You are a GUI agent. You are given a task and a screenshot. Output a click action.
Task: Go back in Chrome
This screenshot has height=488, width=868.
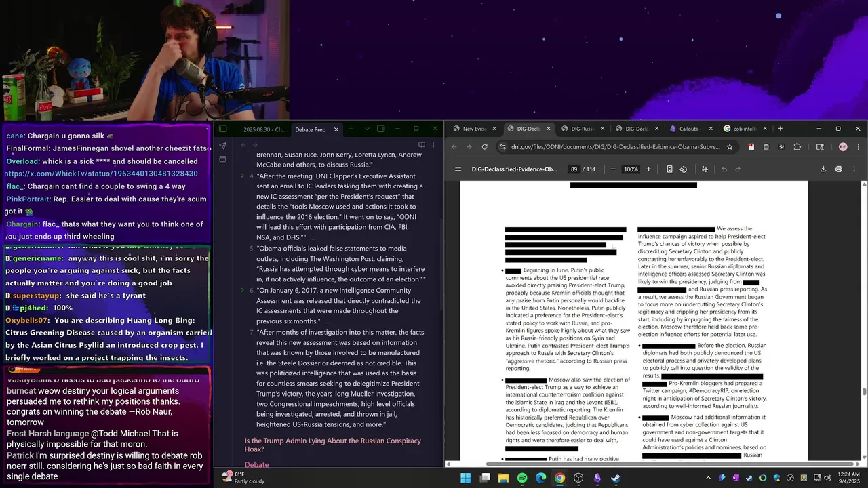click(454, 147)
